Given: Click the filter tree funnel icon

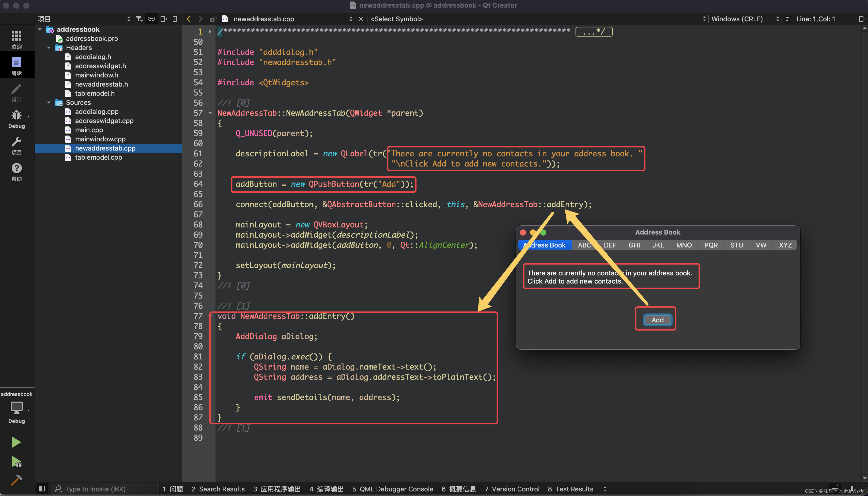Looking at the screenshot, I should coord(139,19).
